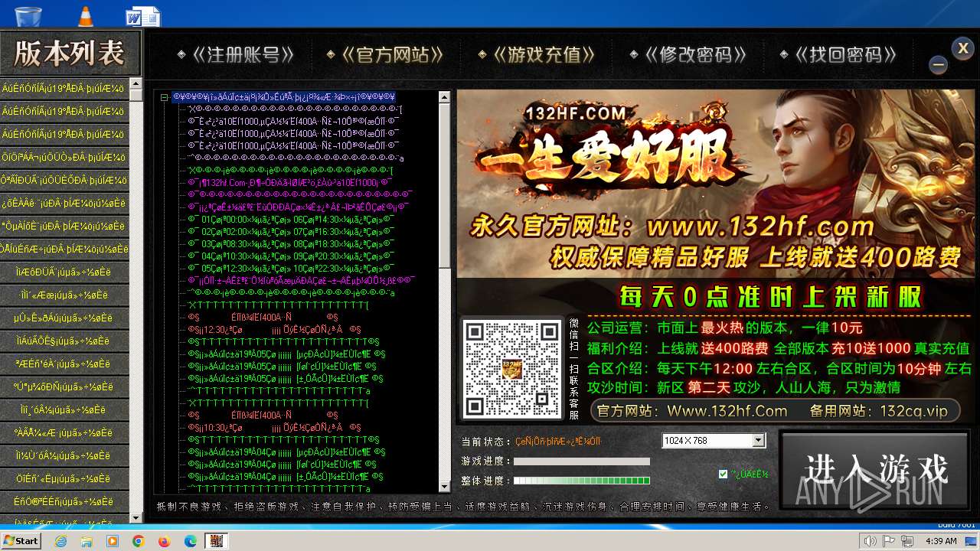
Task: Open the 修改密码 menu item
Action: coord(688,55)
